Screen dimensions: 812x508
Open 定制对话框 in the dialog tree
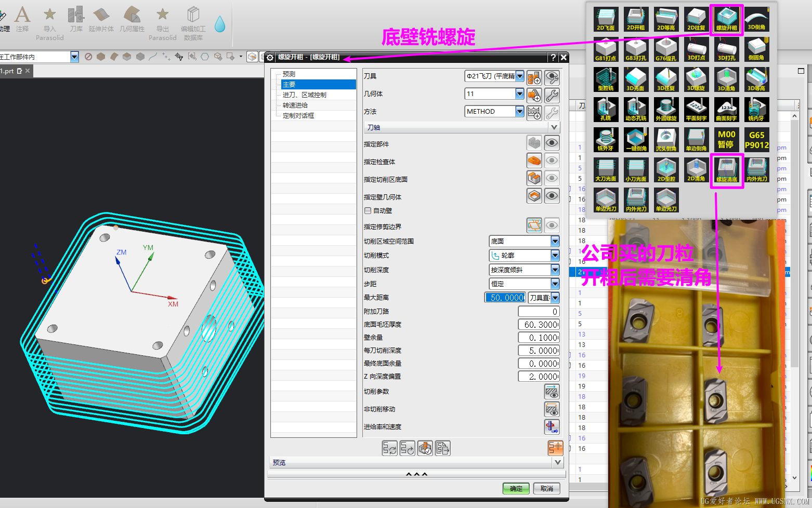point(298,115)
